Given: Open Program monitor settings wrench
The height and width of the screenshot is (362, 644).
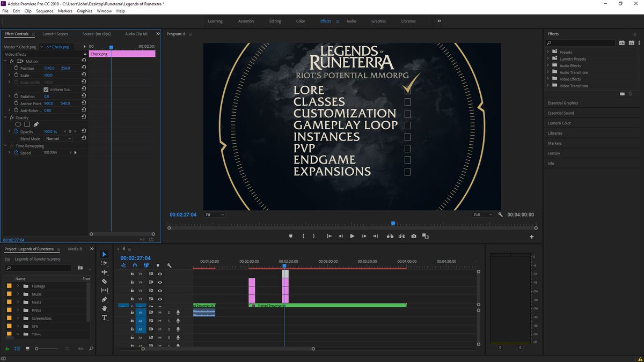Looking at the screenshot, I should point(500,215).
